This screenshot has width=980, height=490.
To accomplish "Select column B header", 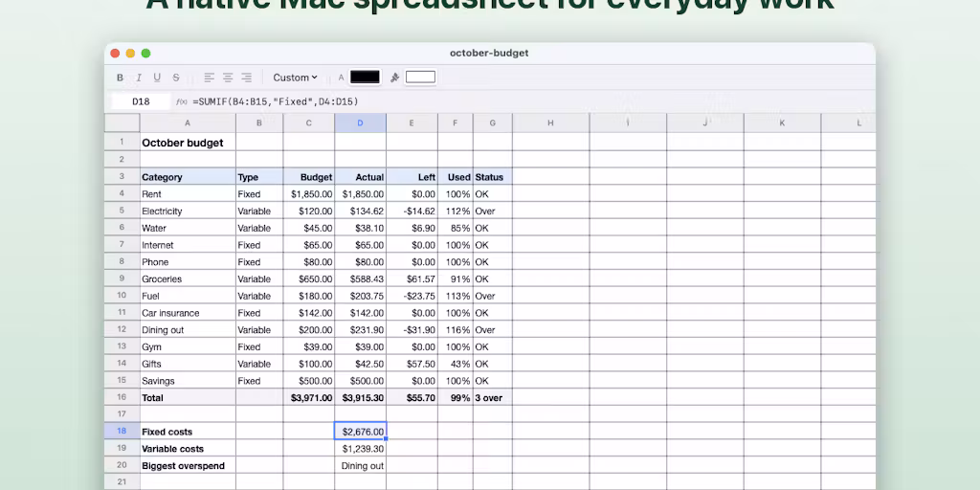I will point(259,123).
